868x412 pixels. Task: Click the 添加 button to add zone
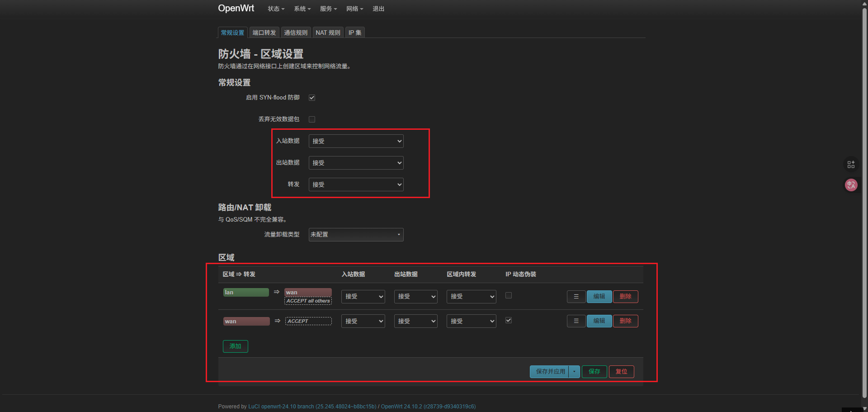[x=235, y=346]
